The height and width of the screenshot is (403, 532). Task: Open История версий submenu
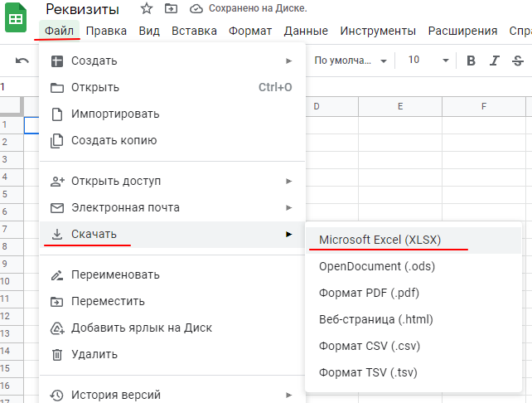coord(172,395)
